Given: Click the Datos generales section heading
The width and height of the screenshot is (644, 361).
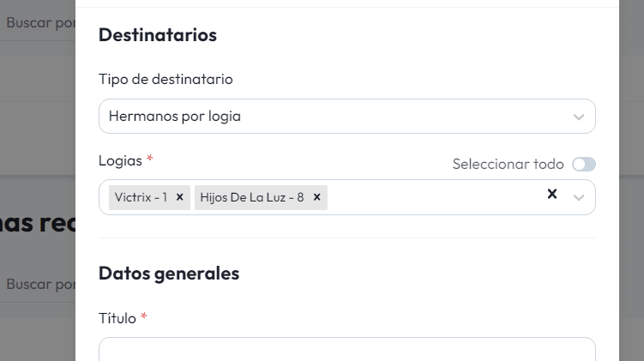Looking at the screenshot, I should [169, 274].
